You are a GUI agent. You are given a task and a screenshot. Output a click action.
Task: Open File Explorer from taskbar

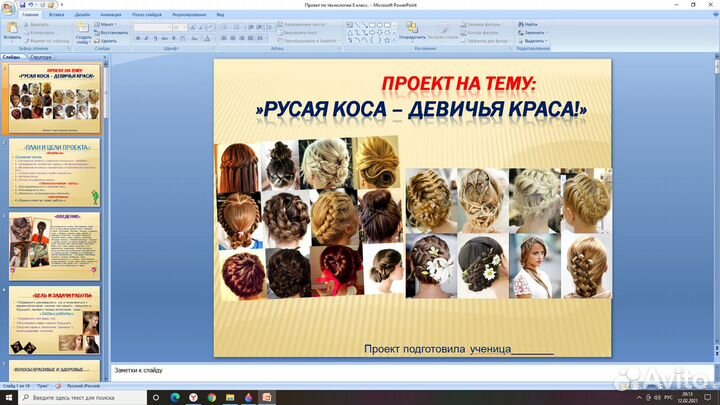tap(230, 398)
